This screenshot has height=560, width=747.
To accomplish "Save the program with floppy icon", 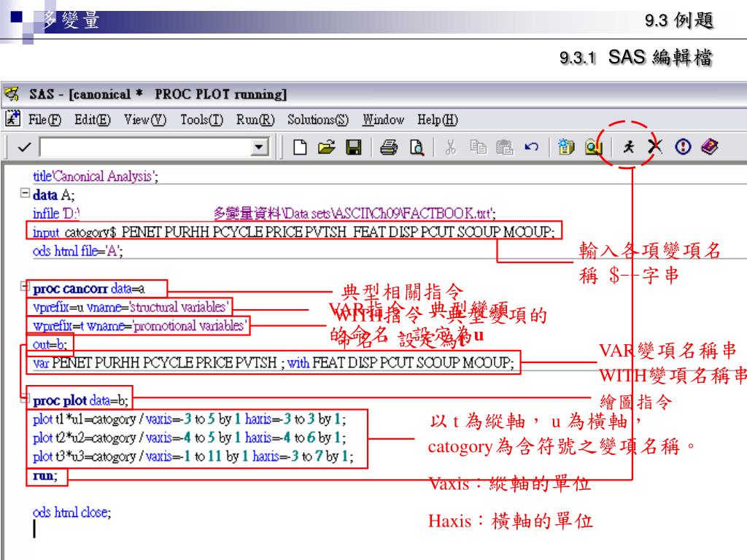I will 354,147.
